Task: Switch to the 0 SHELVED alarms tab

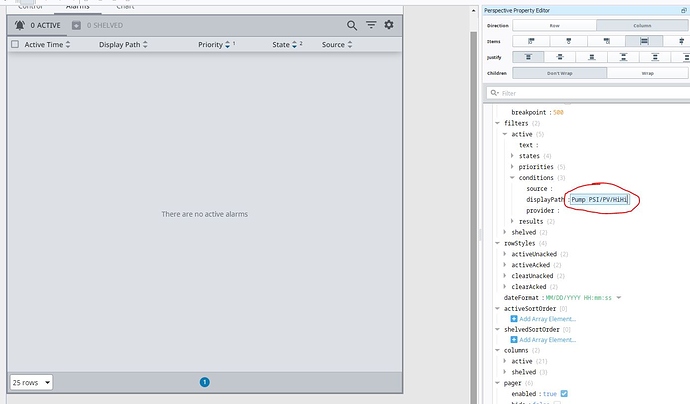Action: 98,26
